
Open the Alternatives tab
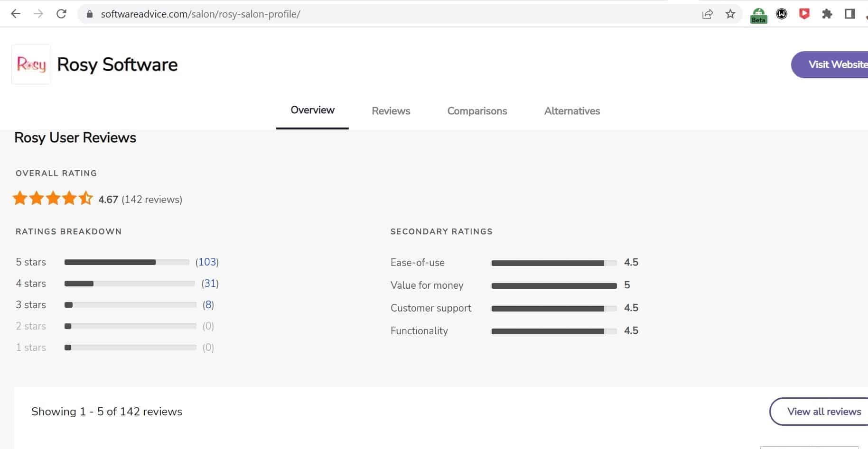572,111
